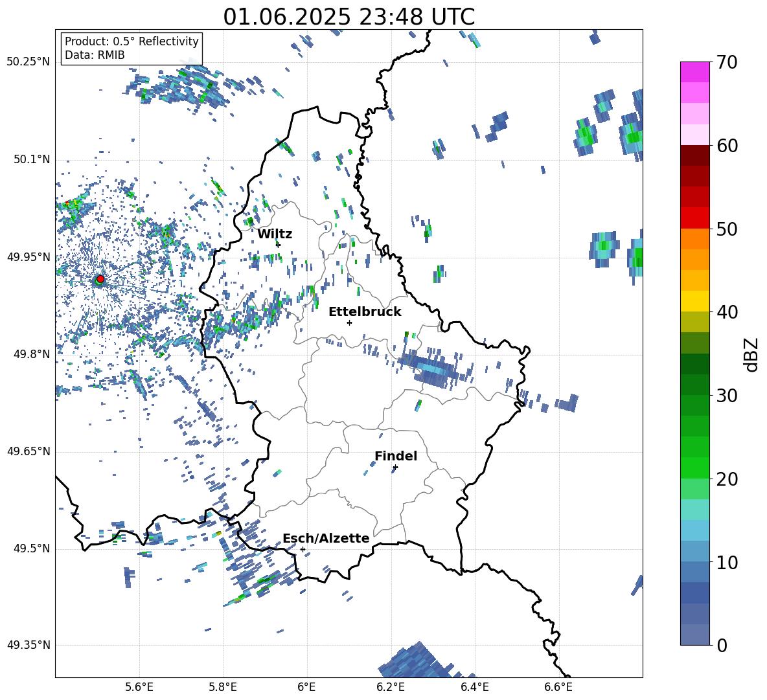Click the colorbar tick label 70
Image resolution: width=767 pixels, height=700 pixels.
727,62
